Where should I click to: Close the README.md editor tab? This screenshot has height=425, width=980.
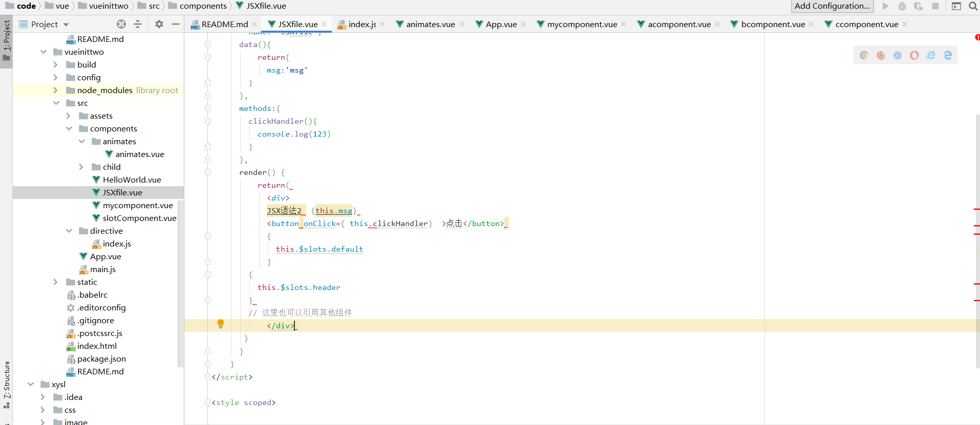(254, 24)
